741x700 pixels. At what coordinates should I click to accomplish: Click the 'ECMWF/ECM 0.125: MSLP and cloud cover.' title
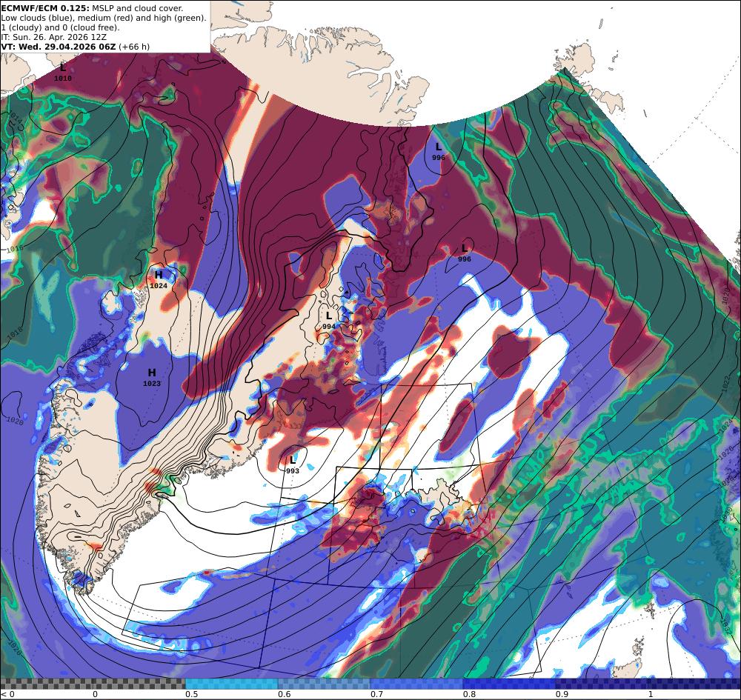(92, 8)
